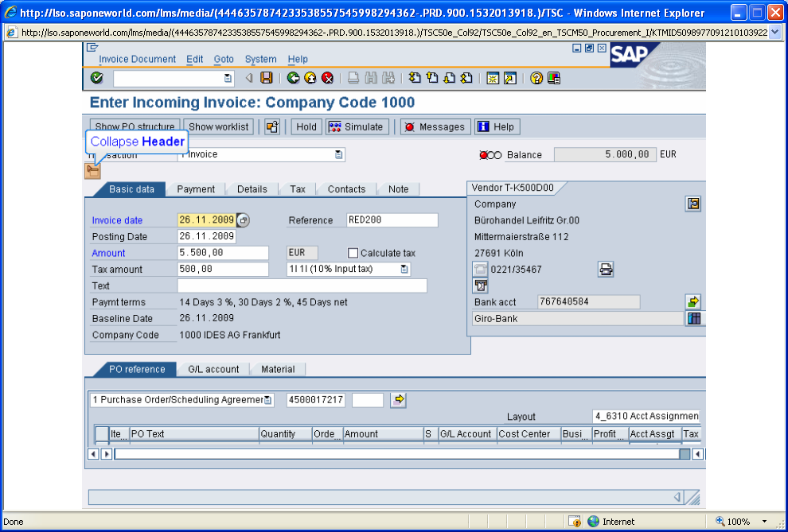Click the Last Page icon
The image size is (788, 532).
(466, 78)
